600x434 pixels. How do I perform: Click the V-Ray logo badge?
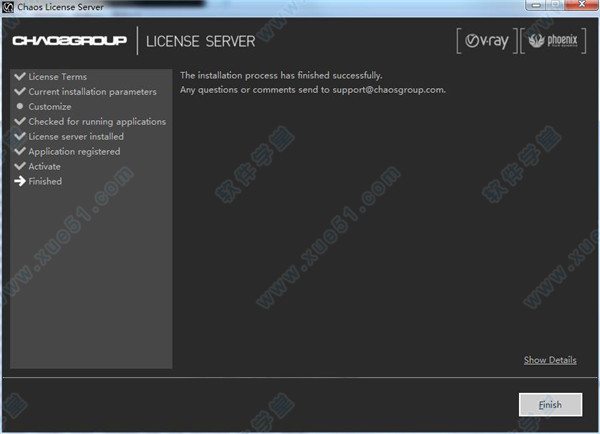tap(485, 41)
